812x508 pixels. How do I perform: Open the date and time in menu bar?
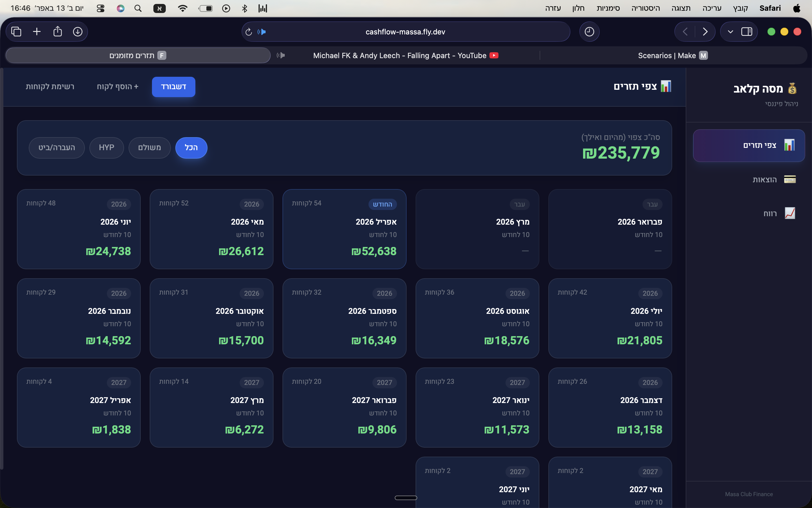tap(47, 8)
